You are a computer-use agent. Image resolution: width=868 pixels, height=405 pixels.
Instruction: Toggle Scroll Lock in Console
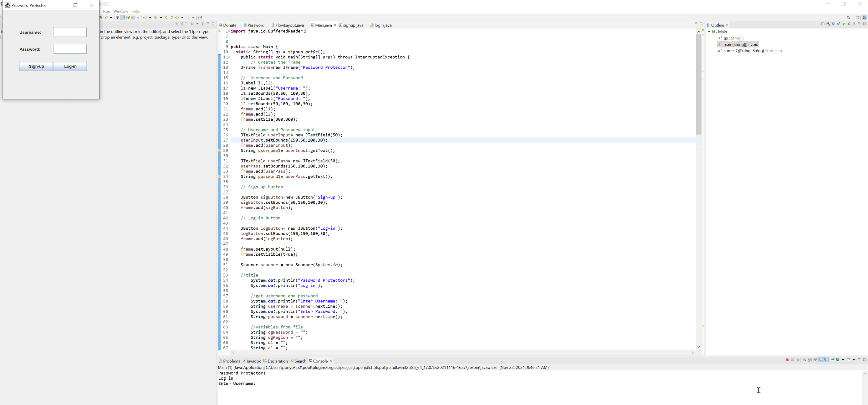810,360
